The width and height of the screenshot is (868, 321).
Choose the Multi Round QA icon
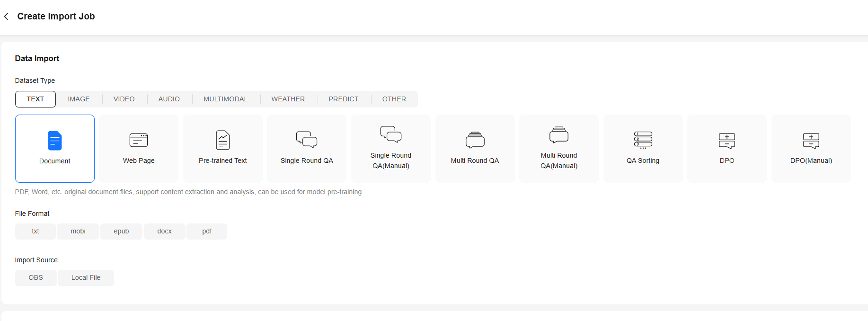[475, 140]
